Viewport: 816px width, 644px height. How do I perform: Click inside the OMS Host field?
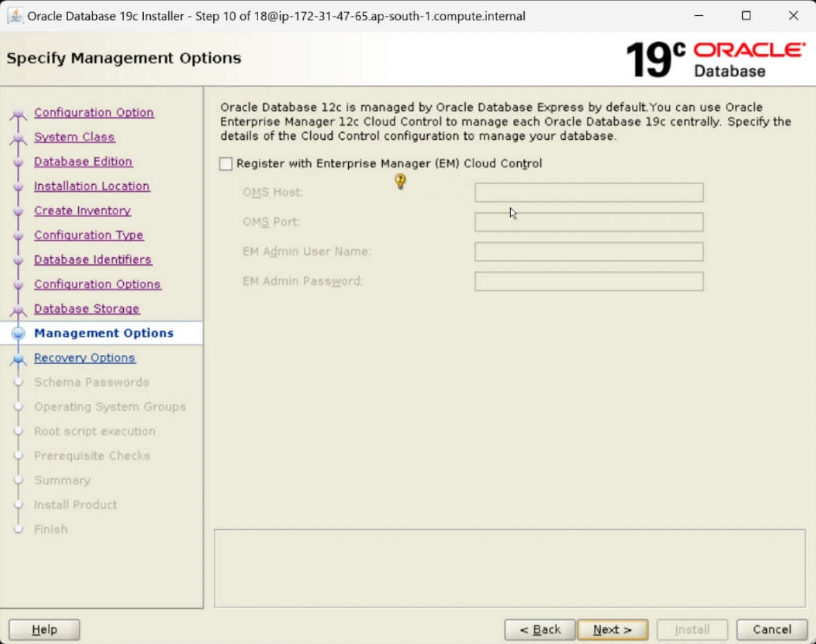(588, 192)
